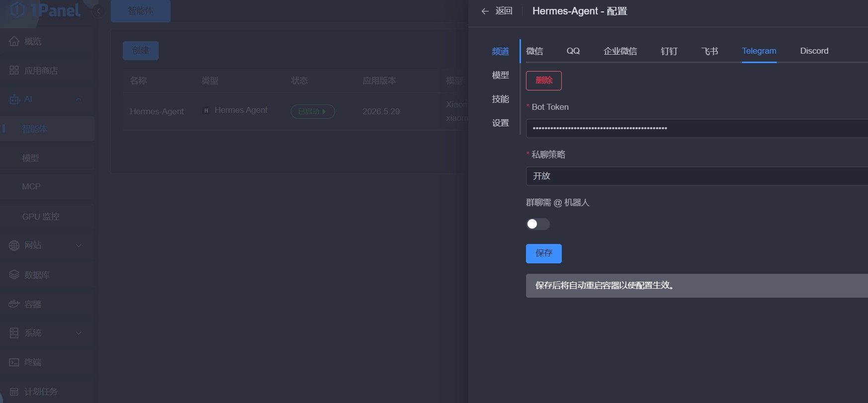Viewport: 868px width, 403px height.
Task: Click into the Bot Token field
Action: point(697,128)
